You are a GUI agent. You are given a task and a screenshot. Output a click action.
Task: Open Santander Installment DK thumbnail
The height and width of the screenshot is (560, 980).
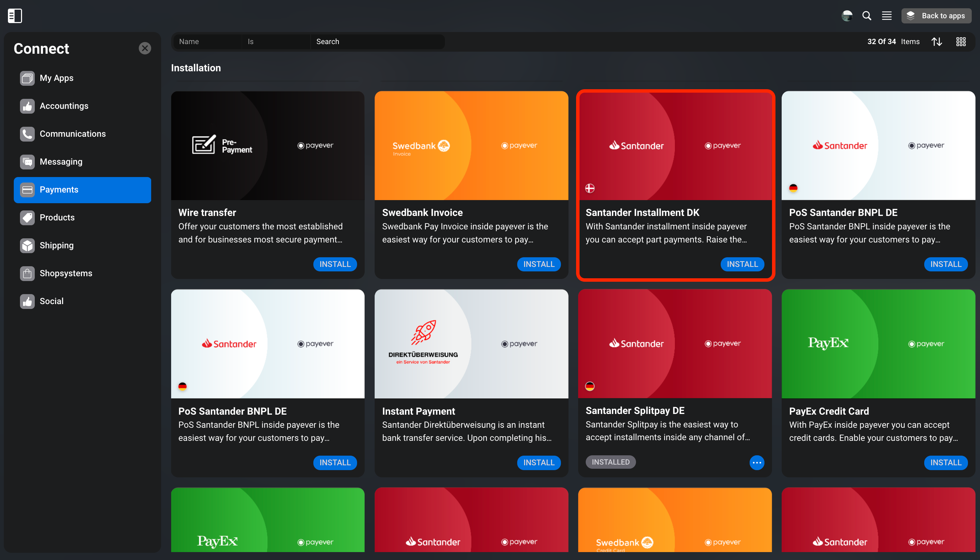click(675, 145)
